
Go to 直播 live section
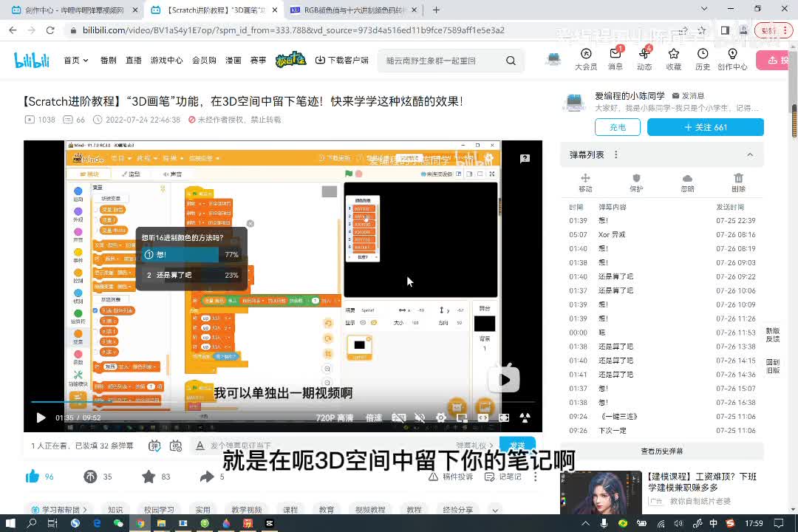[x=134, y=61]
